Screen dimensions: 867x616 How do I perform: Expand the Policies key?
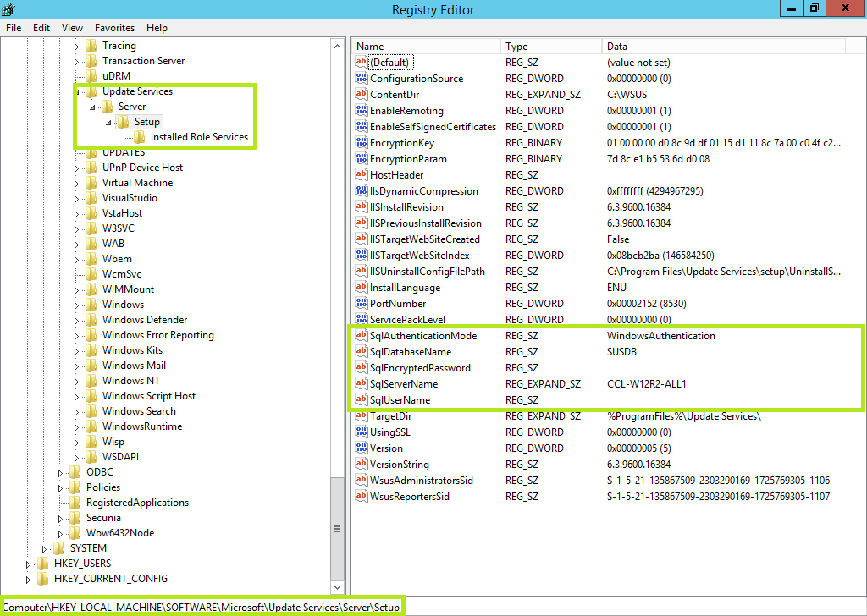point(61,488)
